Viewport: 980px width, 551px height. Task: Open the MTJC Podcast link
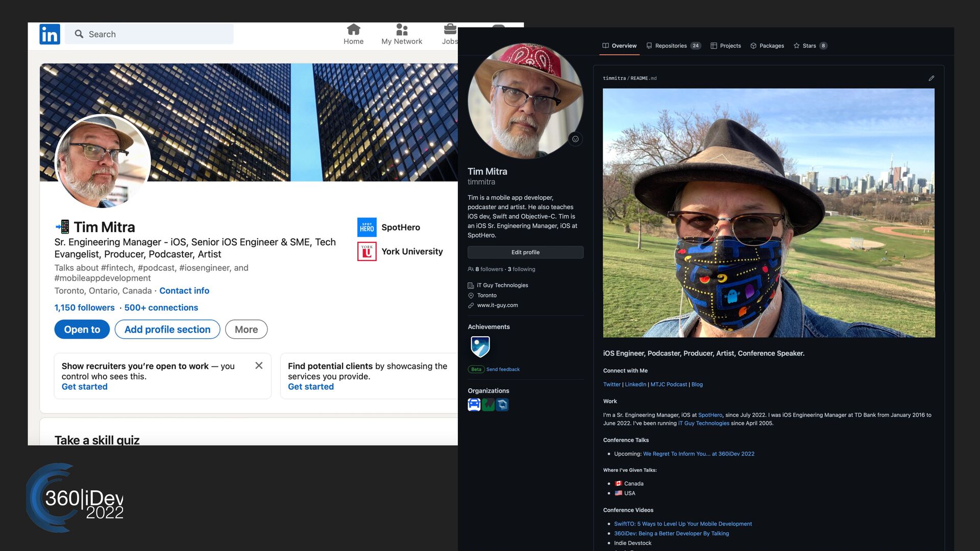click(x=668, y=385)
